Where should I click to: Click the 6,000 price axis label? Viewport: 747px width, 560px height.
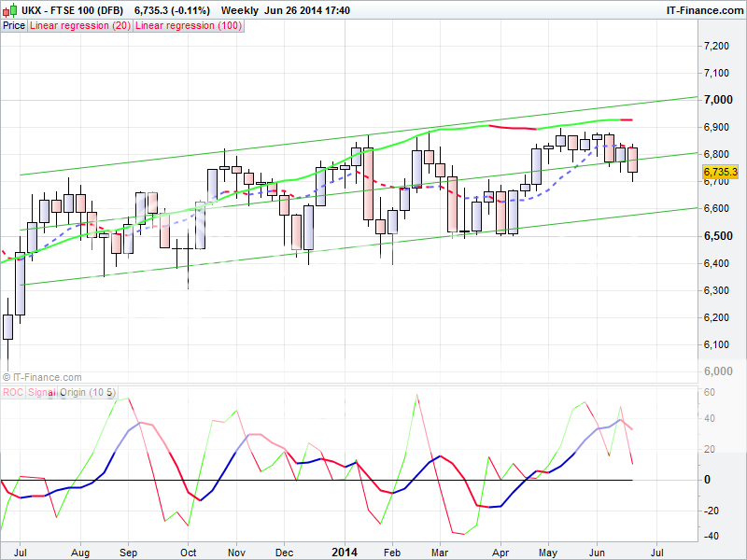click(718, 371)
